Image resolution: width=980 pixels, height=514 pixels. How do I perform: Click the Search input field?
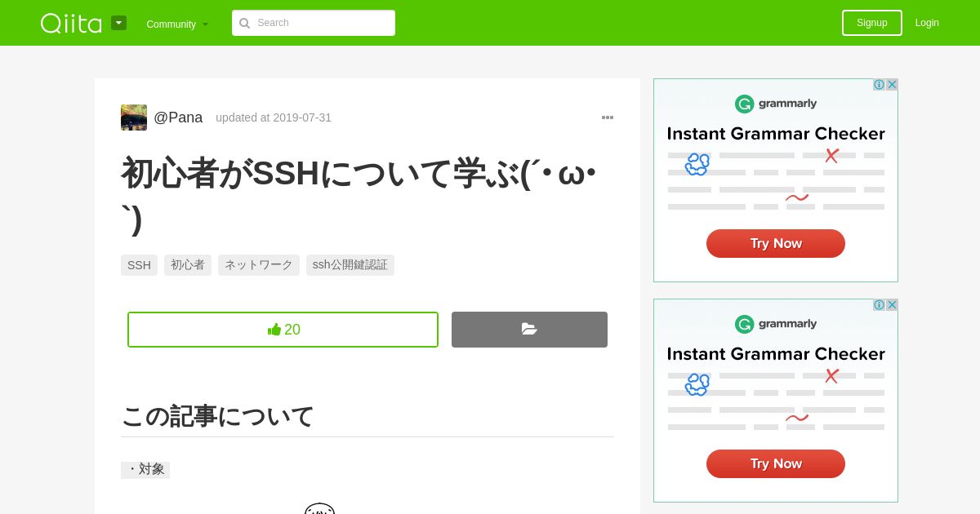[x=314, y=23]
